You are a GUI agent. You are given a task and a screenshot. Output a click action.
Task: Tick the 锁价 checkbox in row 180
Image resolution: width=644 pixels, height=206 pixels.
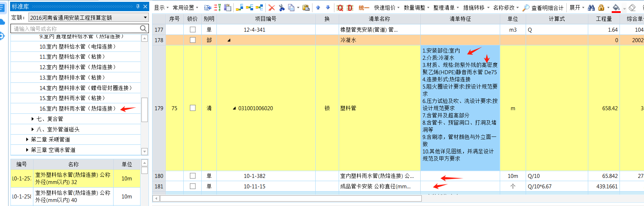[x=193, y=176]
